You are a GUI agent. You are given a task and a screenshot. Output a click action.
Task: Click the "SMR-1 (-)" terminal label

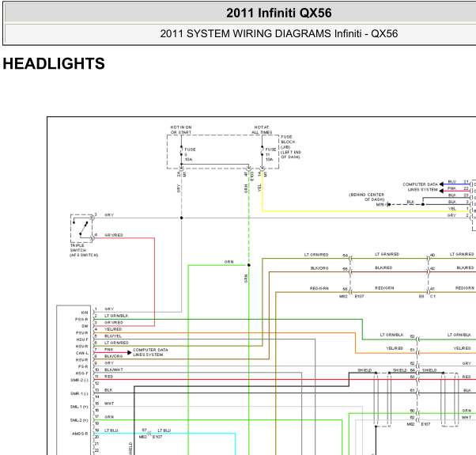(x=79, y=393)
